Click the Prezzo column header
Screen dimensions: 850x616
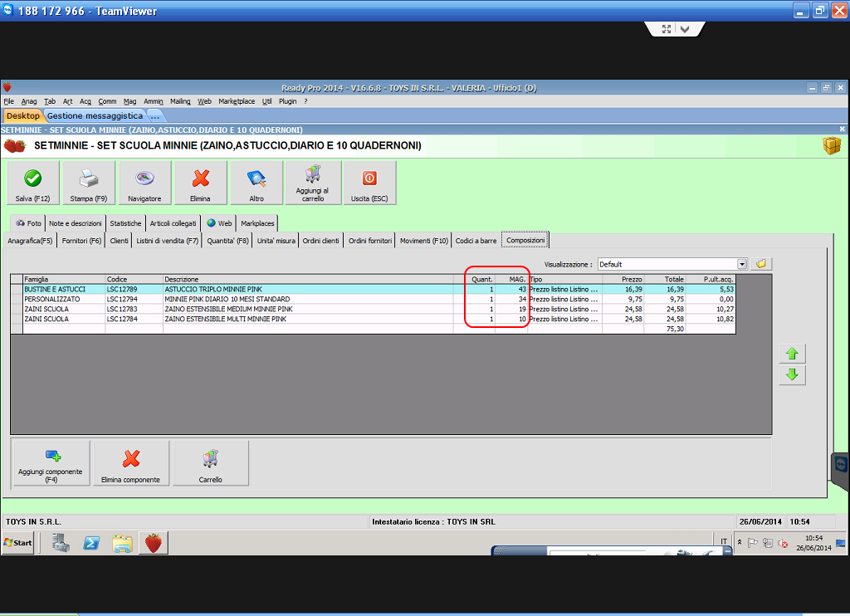[623, 279]
